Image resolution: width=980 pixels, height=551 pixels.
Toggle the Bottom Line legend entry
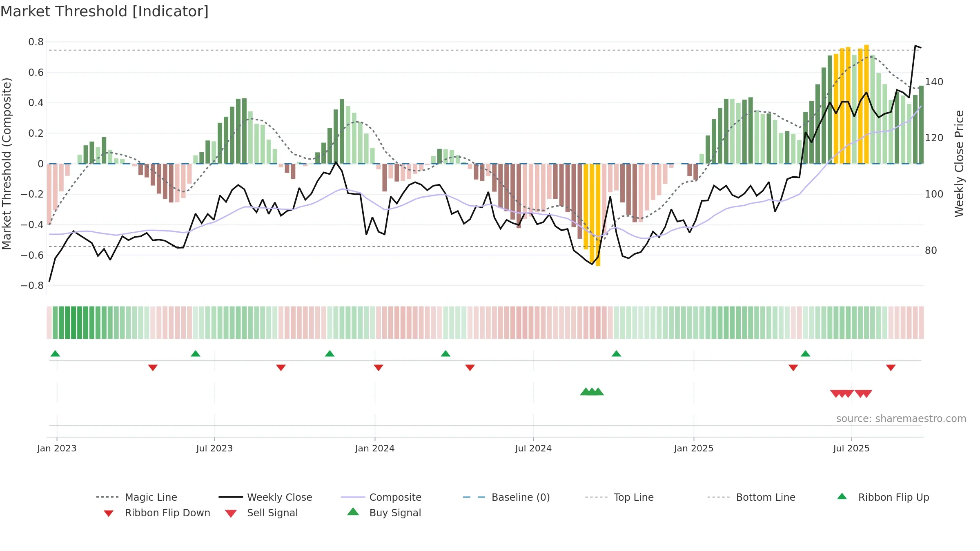point(751,497)
